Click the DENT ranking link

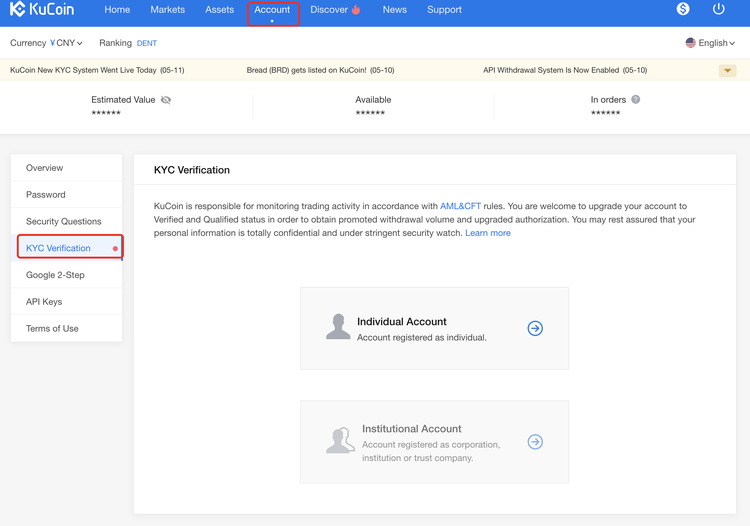(147, 44)
